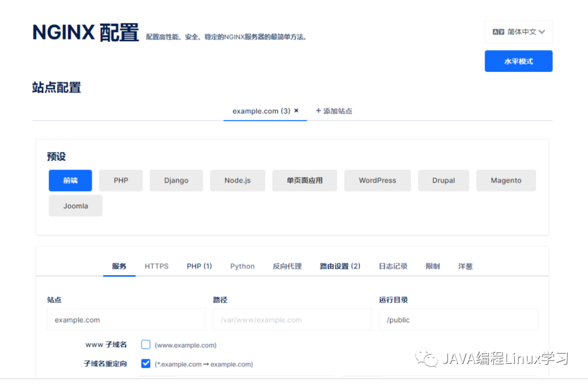
Task: Click the NGINX 配置 title
Action: tap(85, 33)
